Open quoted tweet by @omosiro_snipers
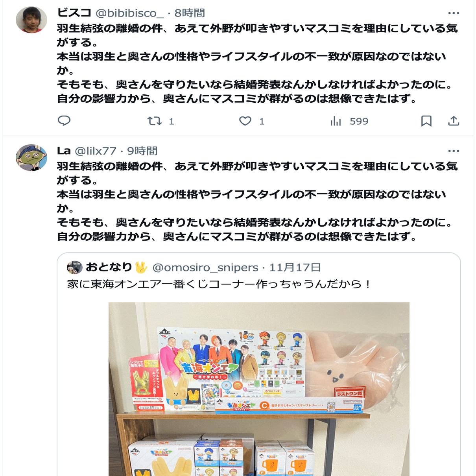Screen dimensions: 476x476 pyautogui.click(x=259, y=364)
